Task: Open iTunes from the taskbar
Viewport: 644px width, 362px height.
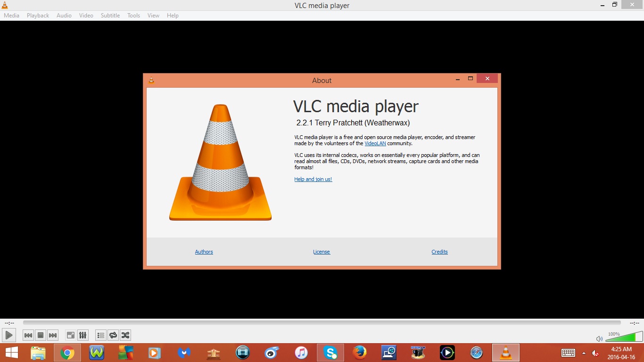Action: 301,353
